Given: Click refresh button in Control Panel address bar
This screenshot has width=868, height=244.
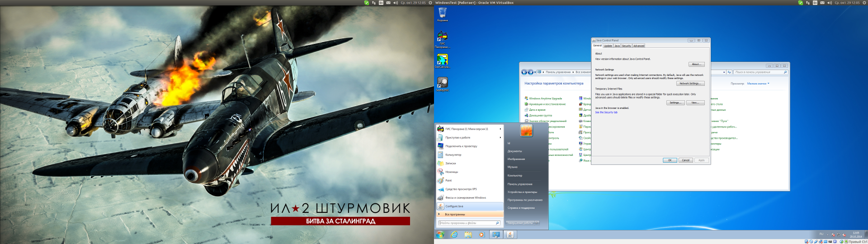Looking at the screenshot, I should pos(729,72).
